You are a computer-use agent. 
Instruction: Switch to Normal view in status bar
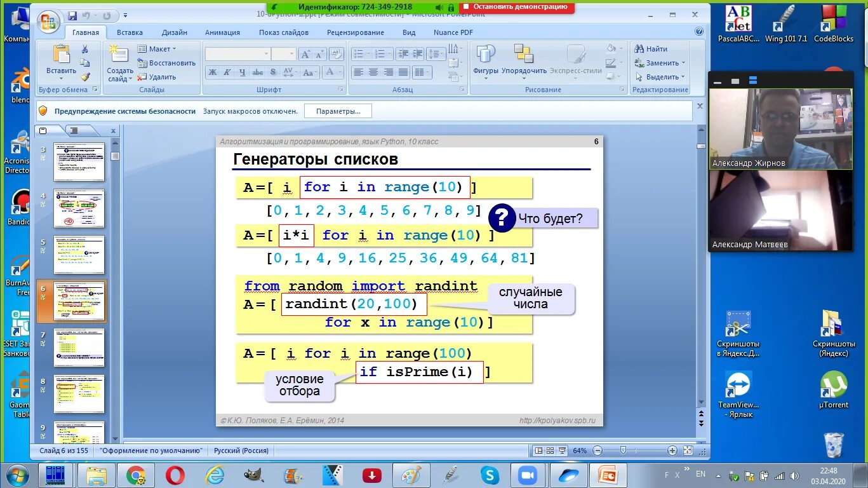point(538,451)
